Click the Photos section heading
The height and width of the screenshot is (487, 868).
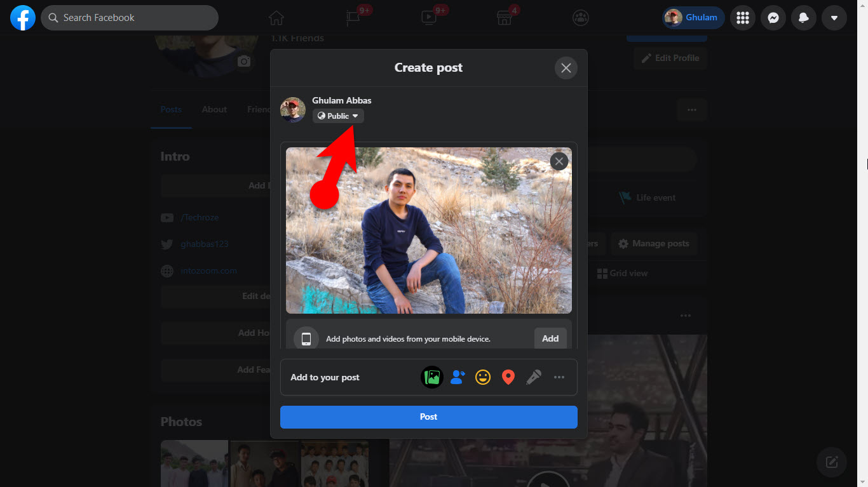[x=181, y=422]
